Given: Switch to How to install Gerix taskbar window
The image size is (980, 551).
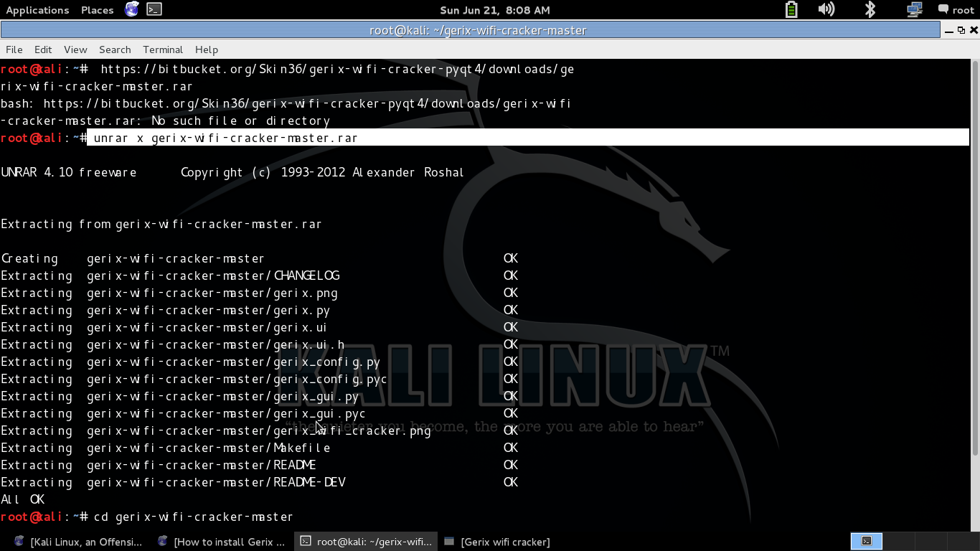Looking at the screenshot, I should [222, 542].
